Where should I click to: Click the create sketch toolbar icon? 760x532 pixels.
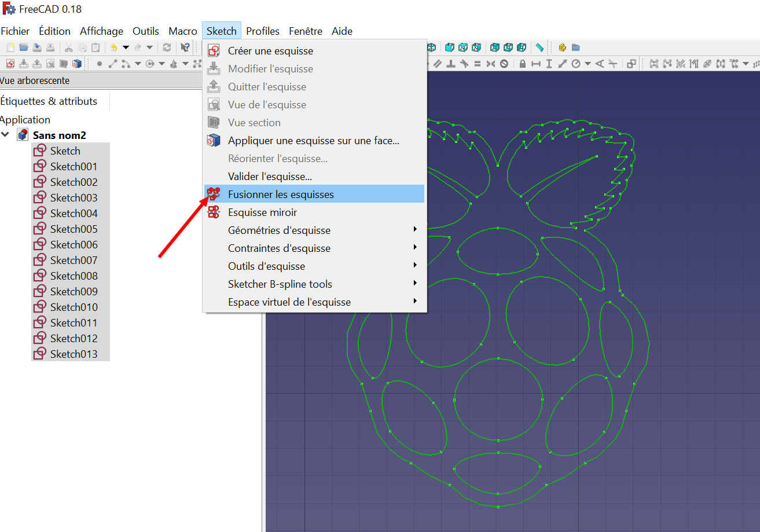pos(10,64)
